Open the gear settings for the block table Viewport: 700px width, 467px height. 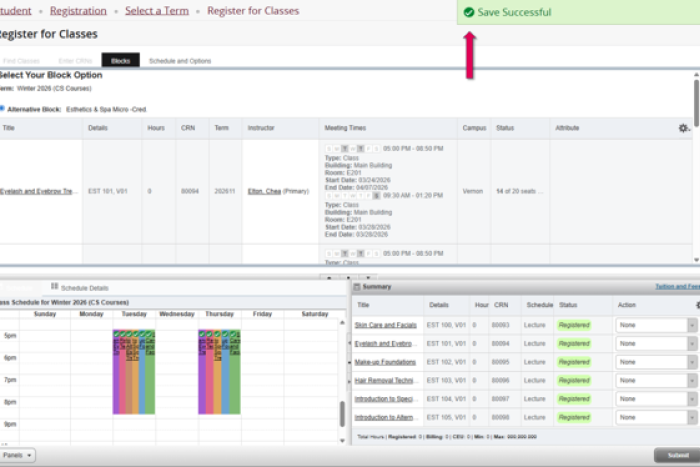[x=683, y=128]
